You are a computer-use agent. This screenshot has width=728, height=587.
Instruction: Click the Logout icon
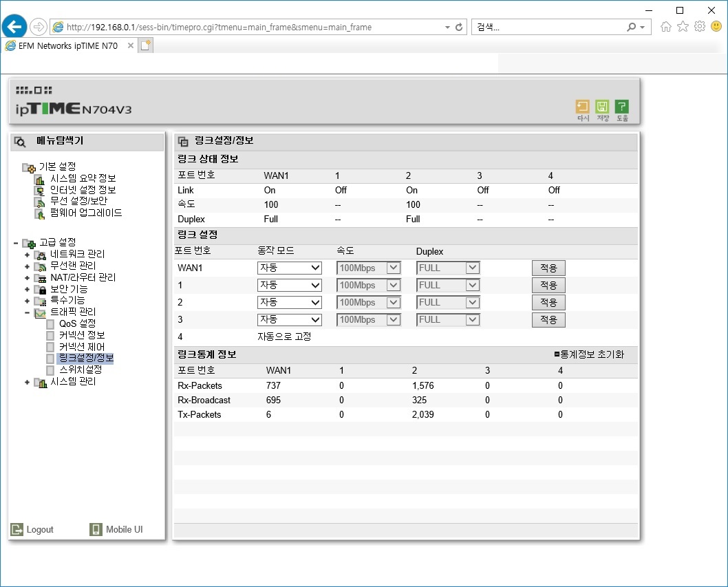point(17,529)
